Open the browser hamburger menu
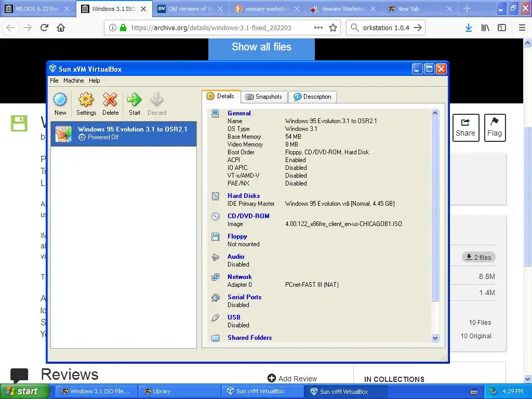Image resolution: width=532 pixels, height=399 pixels. pyautogui.click(x=522, y=28)
